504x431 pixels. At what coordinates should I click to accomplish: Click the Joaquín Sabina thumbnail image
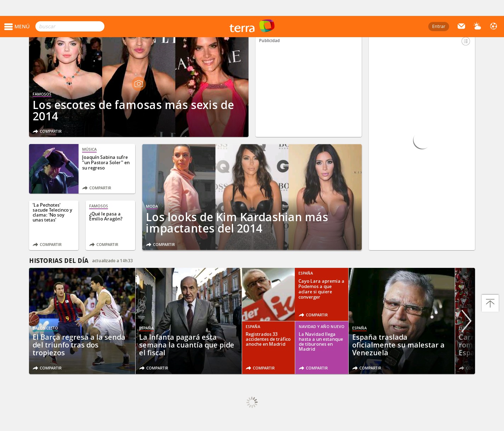54,169
